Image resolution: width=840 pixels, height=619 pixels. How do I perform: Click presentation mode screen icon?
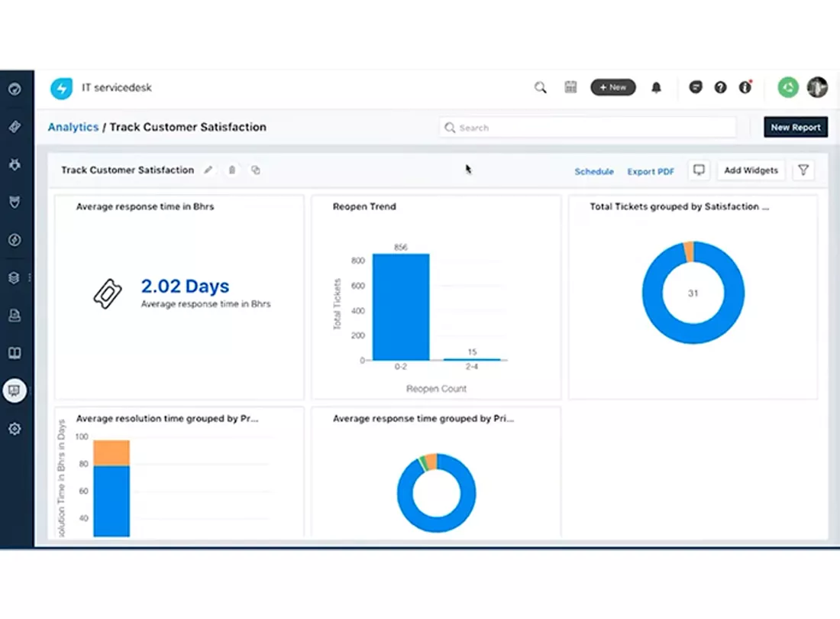coord(699,170)
